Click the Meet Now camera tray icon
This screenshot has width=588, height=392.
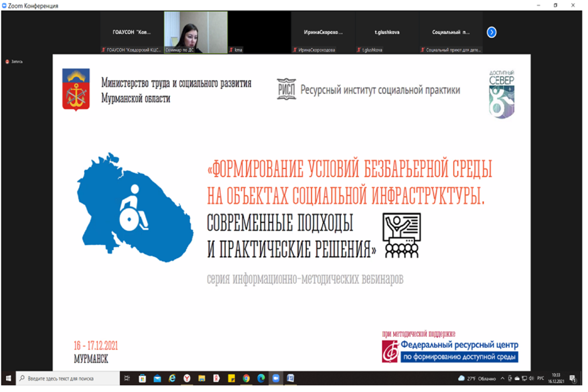click(x=510, y=378)
